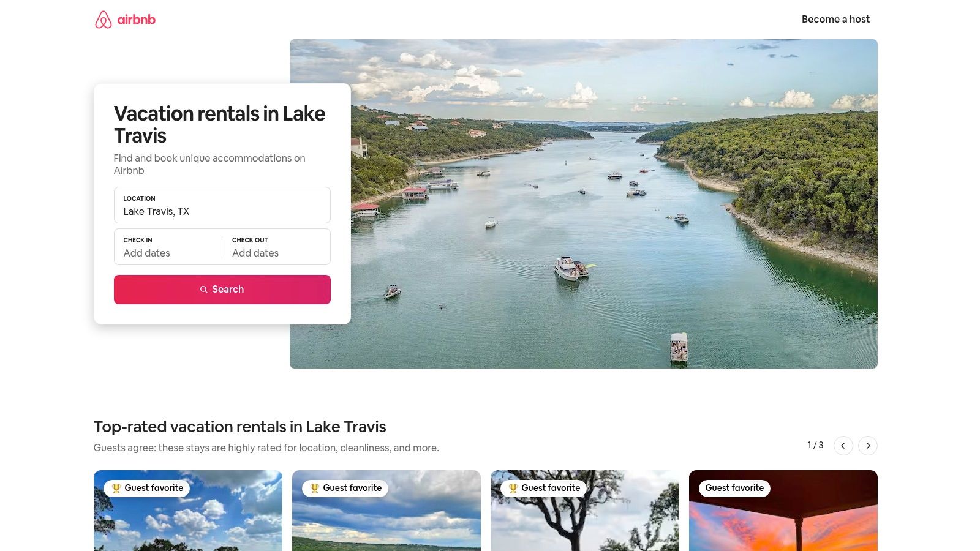
Task: Open the Check out date picker
Action: pos(276,247)
